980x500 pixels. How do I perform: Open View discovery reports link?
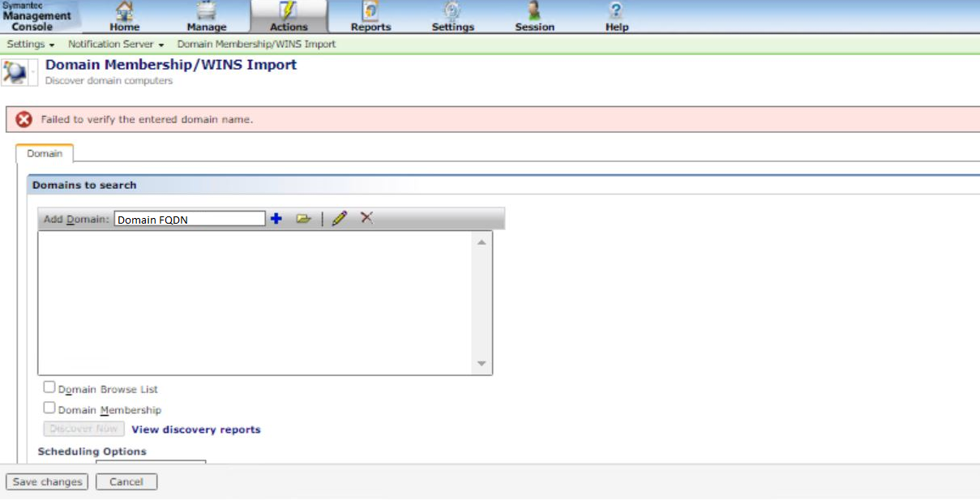click(x=196, y=429)
